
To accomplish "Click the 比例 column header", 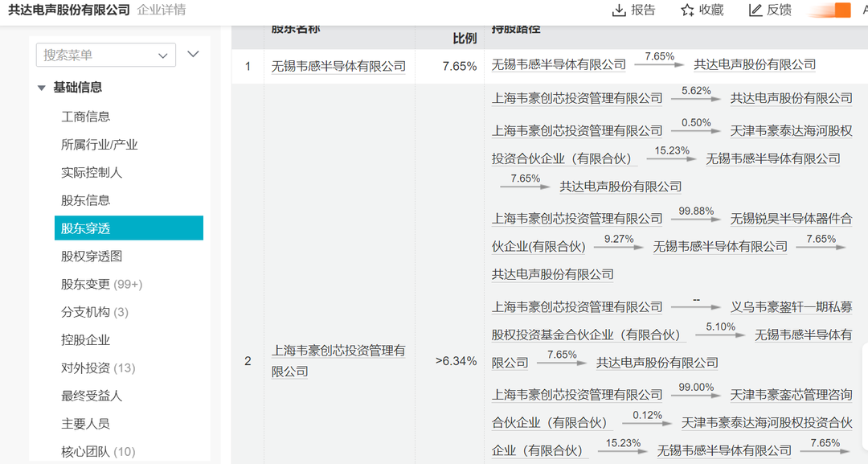I will pyautogui.click(x=465, y=39).
